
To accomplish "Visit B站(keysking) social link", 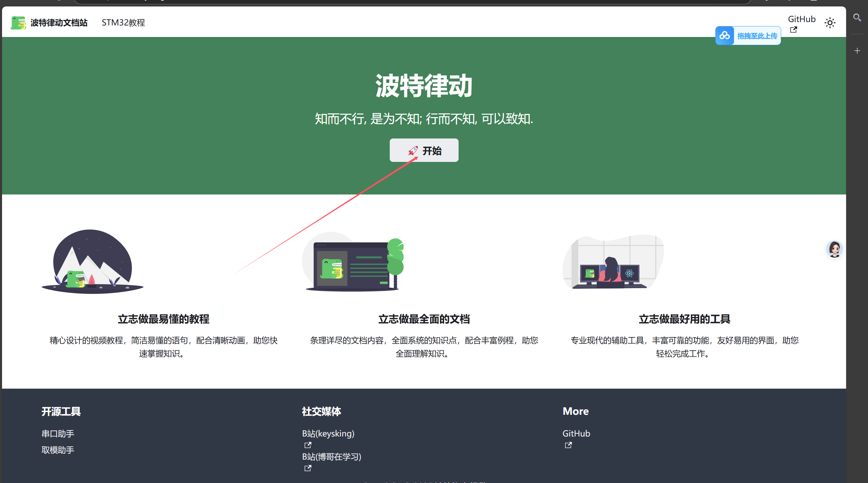I will (x=328, y=433).
